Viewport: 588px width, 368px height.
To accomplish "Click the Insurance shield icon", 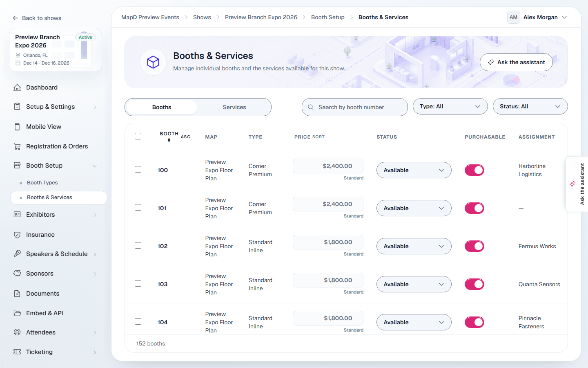I will pyautogui.click(x=17, y=235).
